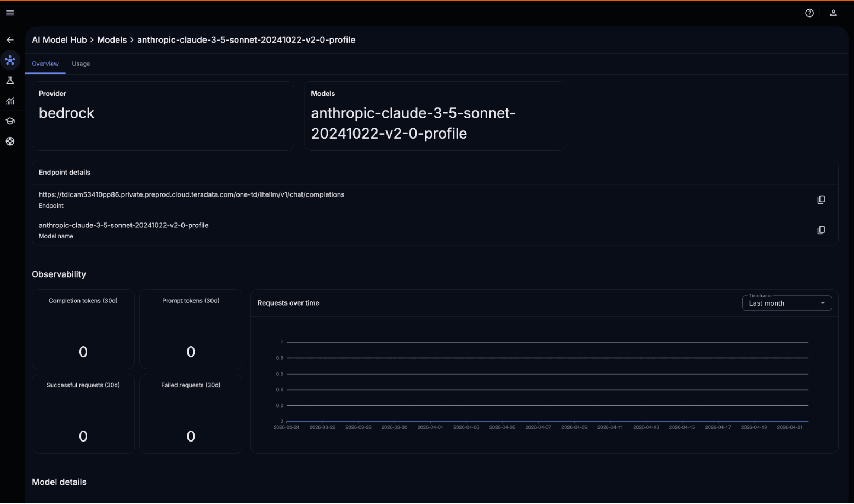Open the Timeframe Last month dropdown
The image size is (854, 504).
[x=787, y=303]
